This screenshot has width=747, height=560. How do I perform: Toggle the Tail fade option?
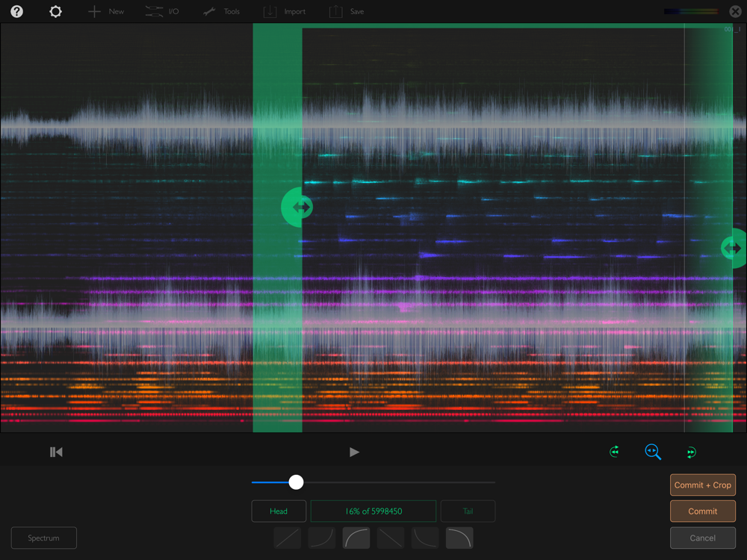(468, 511)
